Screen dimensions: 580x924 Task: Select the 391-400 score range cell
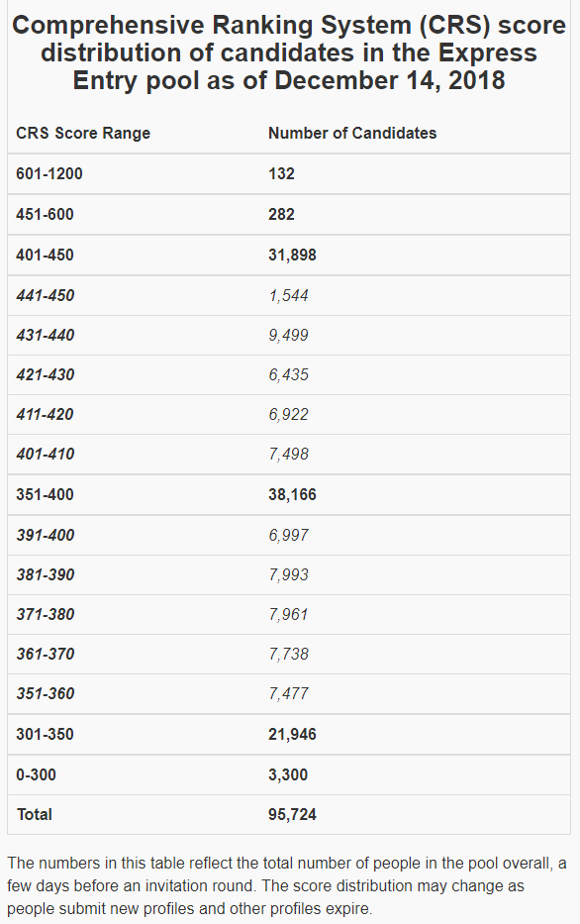(x=46, y=535)
